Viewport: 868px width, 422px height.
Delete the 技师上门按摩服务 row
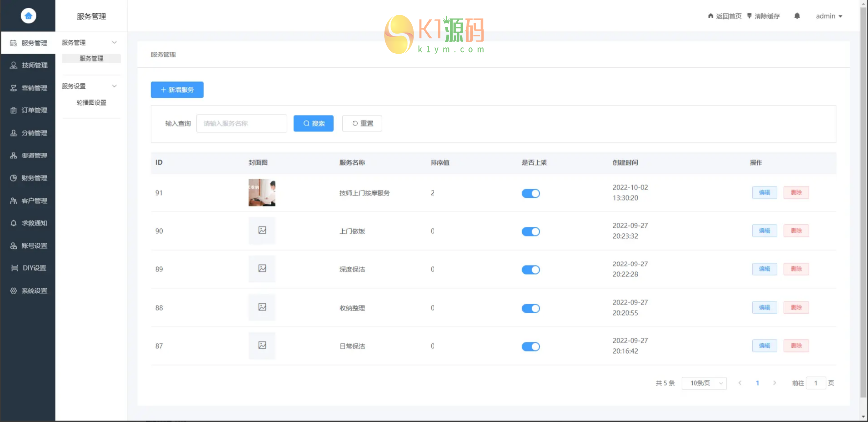[796, 193]
